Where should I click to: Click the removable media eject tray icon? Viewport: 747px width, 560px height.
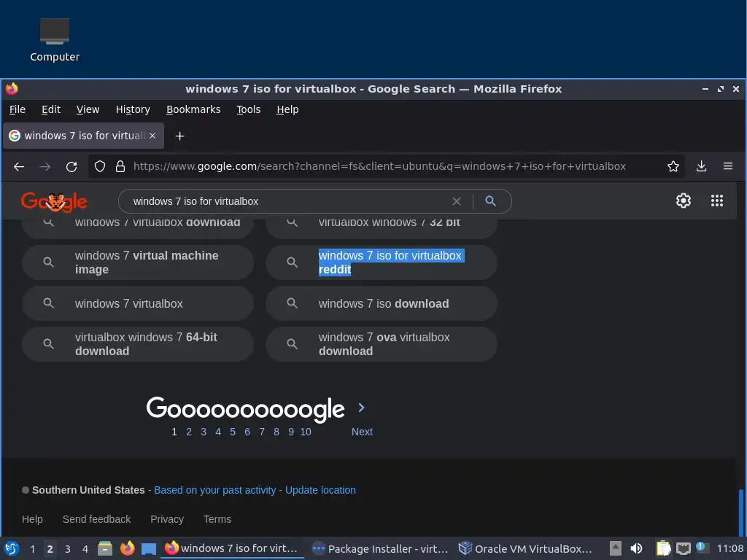coord(616,548)
